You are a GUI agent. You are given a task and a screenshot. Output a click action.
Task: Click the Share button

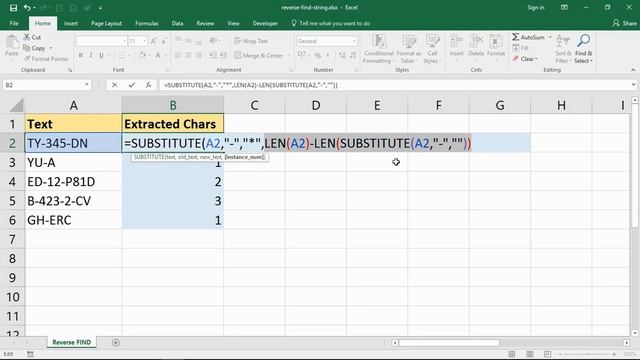pyautogui.click(x=624, y=23)
